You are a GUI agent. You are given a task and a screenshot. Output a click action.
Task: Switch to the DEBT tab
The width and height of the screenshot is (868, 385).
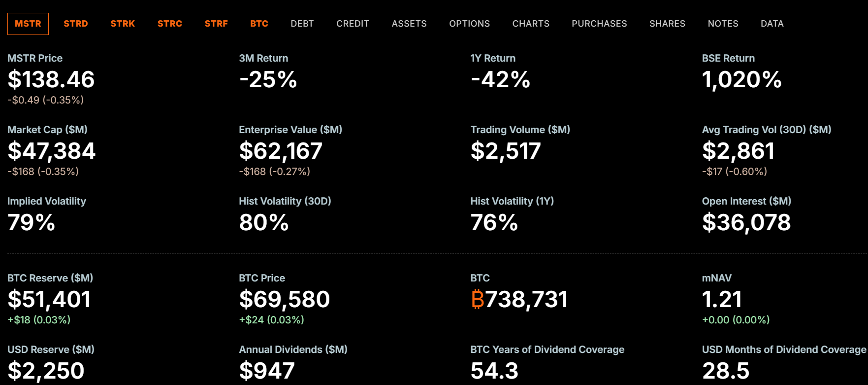(x=302, y=24)
